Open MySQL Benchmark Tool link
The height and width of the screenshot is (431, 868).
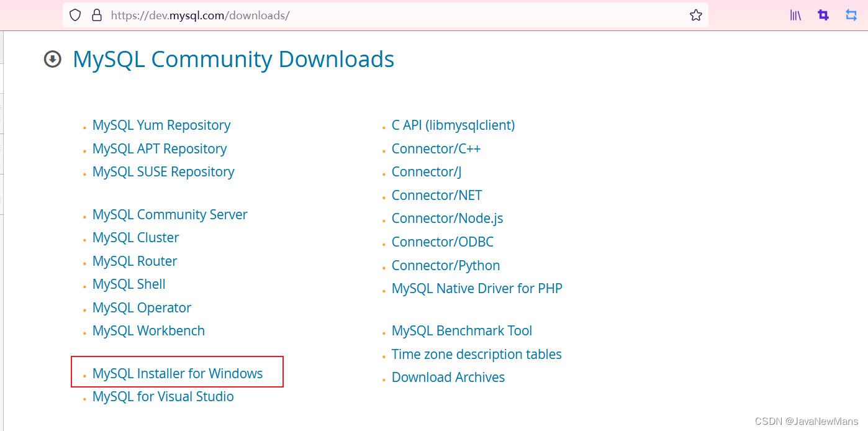462,331
